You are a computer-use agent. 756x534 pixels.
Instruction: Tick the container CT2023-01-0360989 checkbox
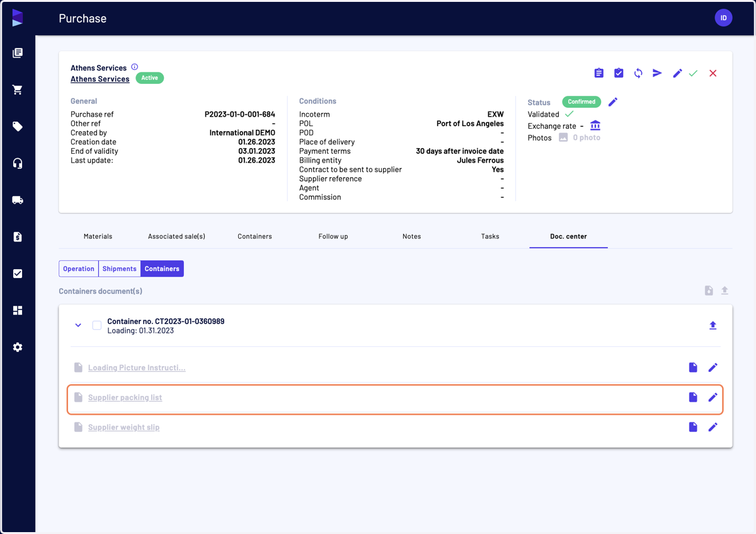tap(97, 325)
